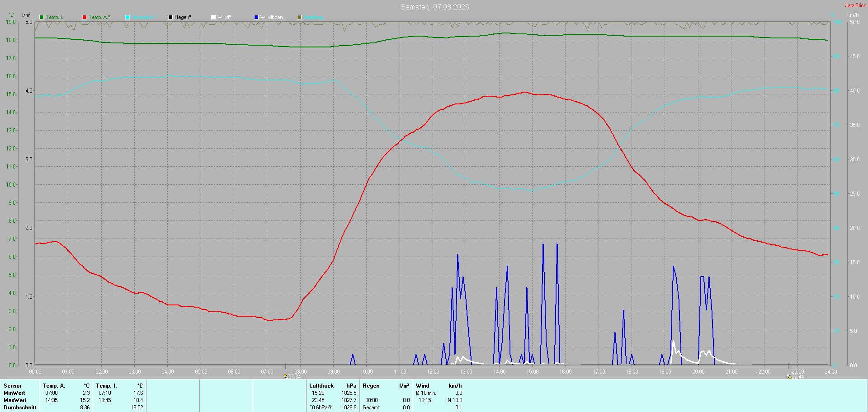Click the 'Temp. I.' table column header
This screenshot has width=868, height=412.
[107, 386]
